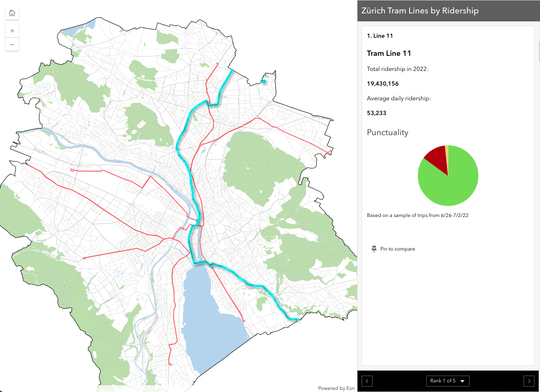Screen dimensions: 540x392
Task: Toggle Pin to compare for Line 11
Action: 393,249
